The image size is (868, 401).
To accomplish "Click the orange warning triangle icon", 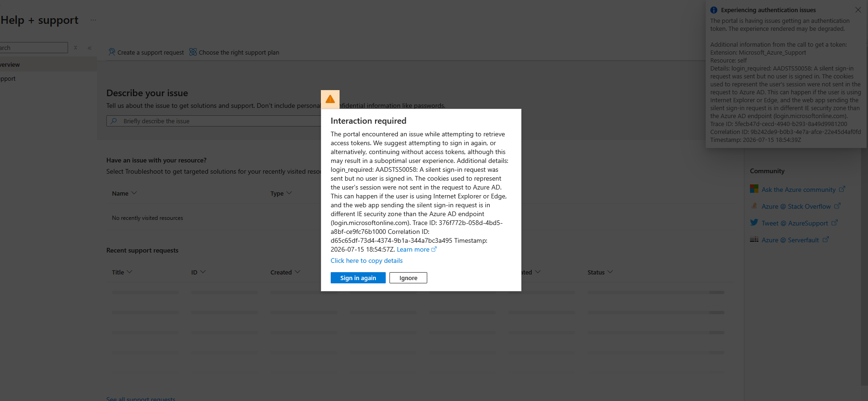I will coord(330,99).
